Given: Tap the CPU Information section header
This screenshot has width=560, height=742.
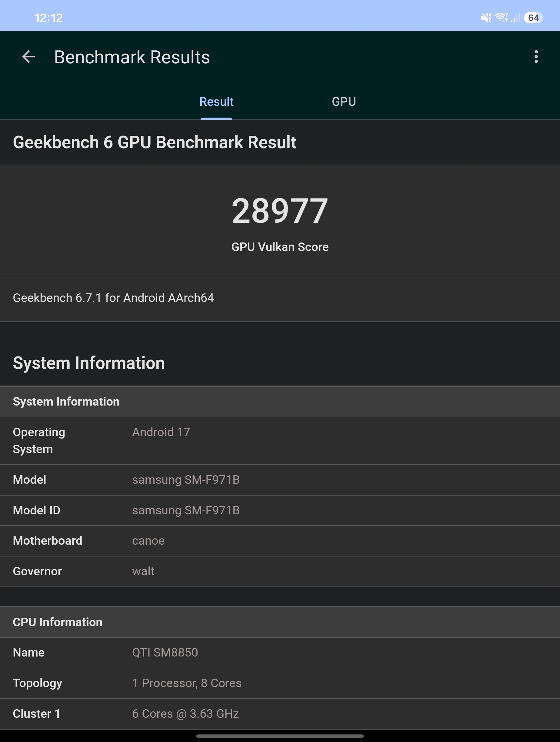Looking at the screenshot, I should [280, 622].
